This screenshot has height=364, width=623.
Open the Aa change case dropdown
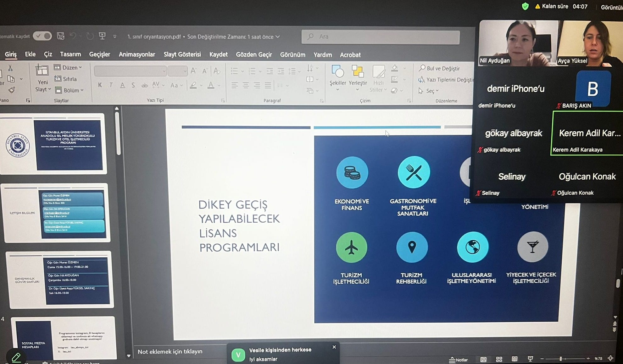pos(176,85)
